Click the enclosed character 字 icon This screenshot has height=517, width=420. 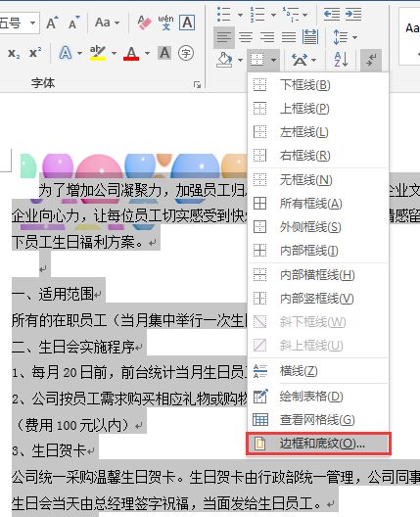coord(186,53)
